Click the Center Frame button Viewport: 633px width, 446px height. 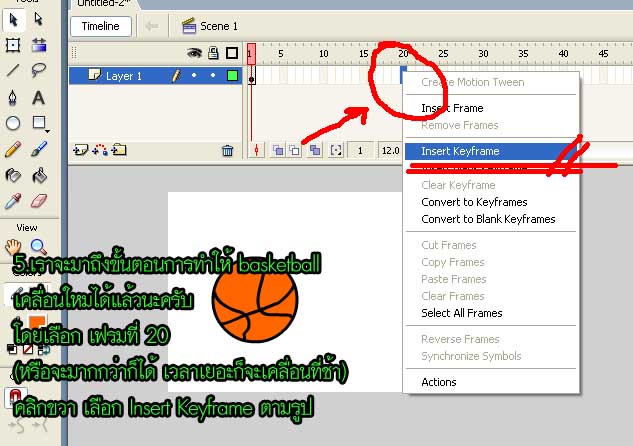pos(256,151)
